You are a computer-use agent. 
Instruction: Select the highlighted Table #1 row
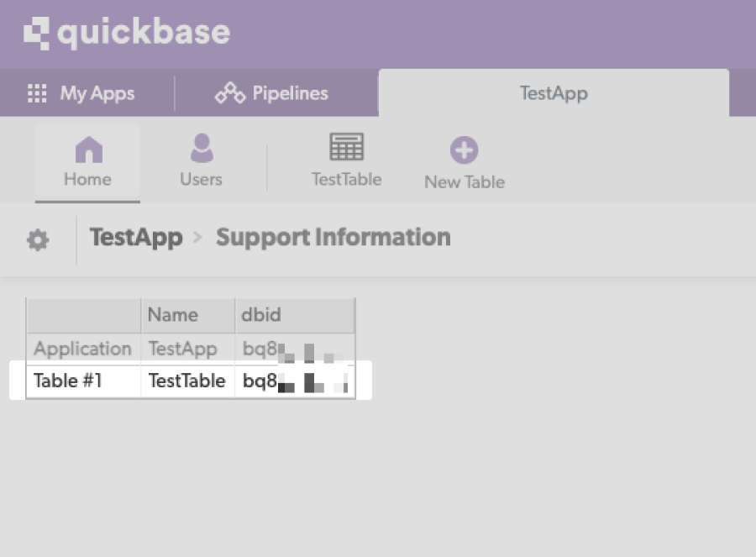pos(67,381)
